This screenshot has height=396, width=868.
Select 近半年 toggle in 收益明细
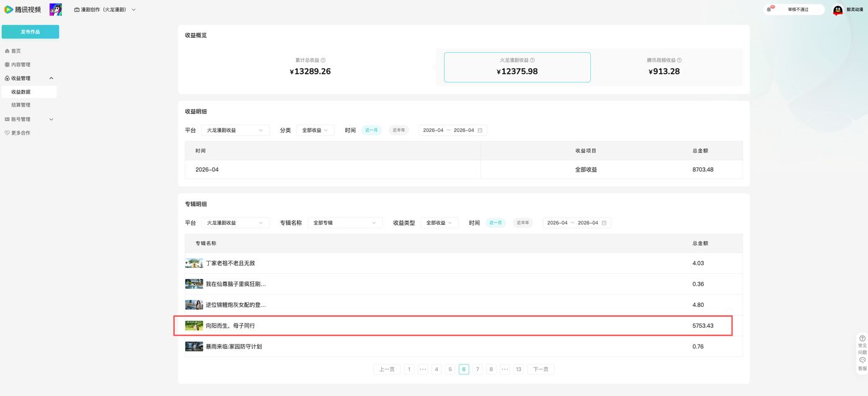pyautogui.click(x=399, y=130)
